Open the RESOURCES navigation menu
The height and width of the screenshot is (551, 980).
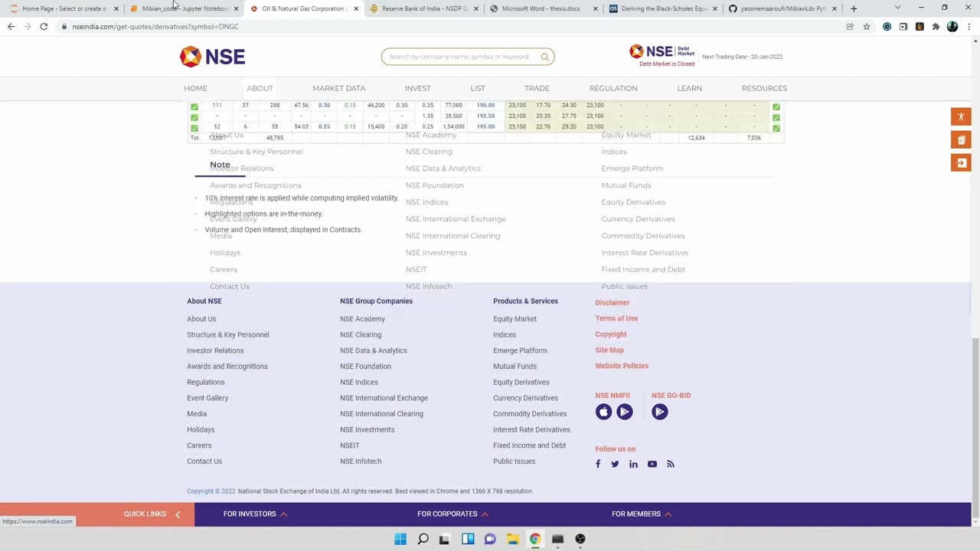point(764,88)
